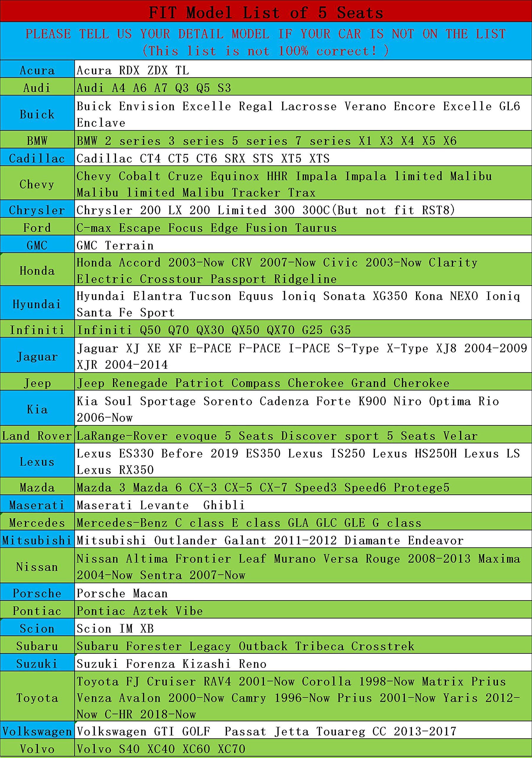Image resolution: width=532 pixels, height=758 pixels.
Task: Click the 'Pontiac Aztek Vibe' cell
Action: point(303,610)
